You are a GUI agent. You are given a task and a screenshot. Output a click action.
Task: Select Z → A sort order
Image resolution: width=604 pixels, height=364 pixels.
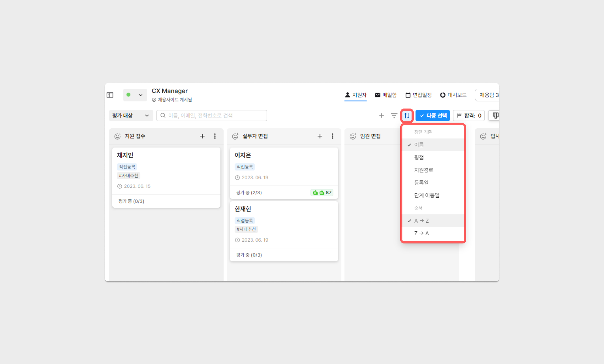click(x=421, y=233)
